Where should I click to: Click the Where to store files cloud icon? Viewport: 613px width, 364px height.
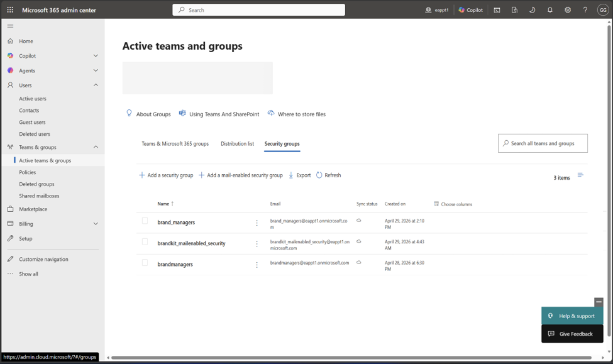tap(271, 113)
